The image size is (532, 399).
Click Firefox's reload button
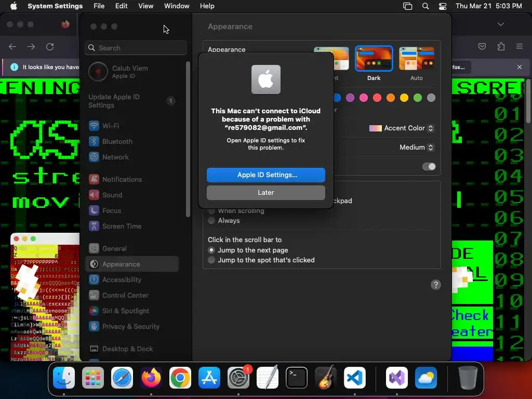(50, 47)
